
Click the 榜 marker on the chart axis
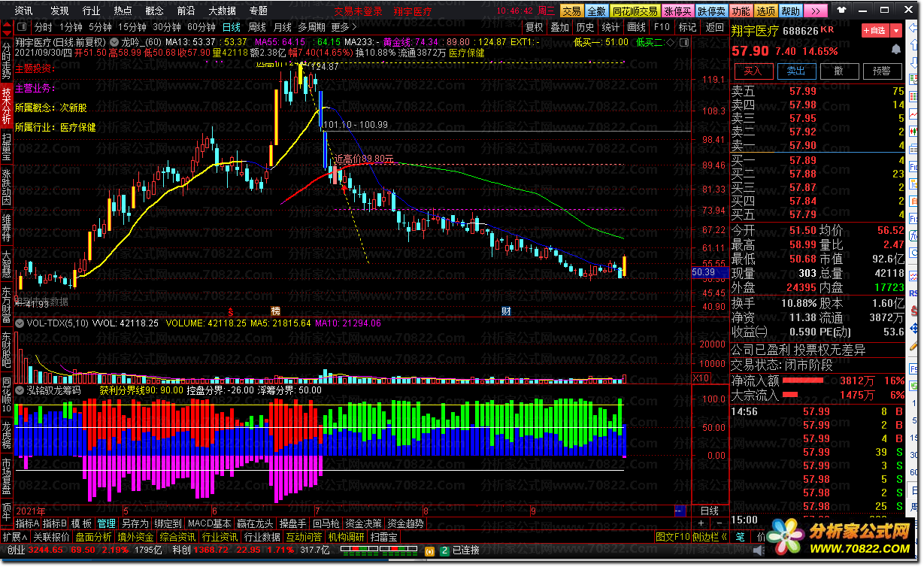[275, 311]
